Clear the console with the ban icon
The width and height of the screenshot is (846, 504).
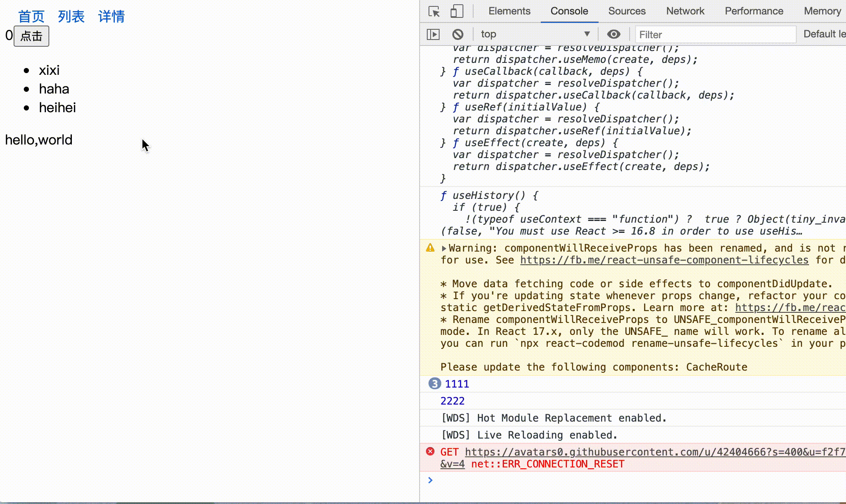tap(458, 34)
